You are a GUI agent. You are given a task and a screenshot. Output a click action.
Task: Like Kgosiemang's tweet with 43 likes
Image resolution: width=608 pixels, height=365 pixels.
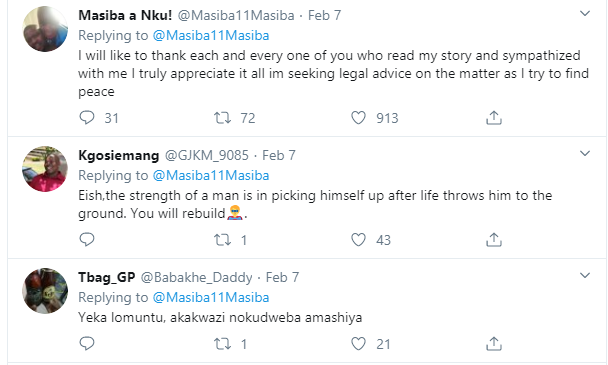point(358,239)
